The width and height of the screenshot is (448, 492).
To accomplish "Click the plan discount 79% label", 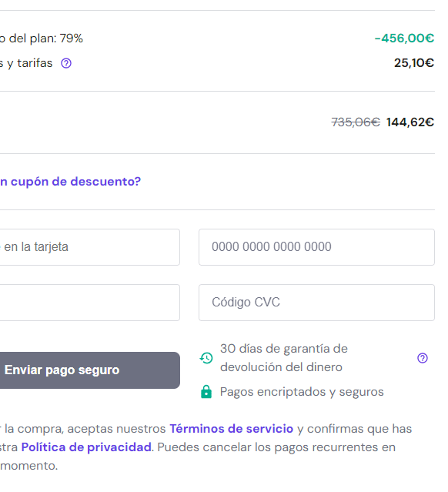I will click(42, 38).
